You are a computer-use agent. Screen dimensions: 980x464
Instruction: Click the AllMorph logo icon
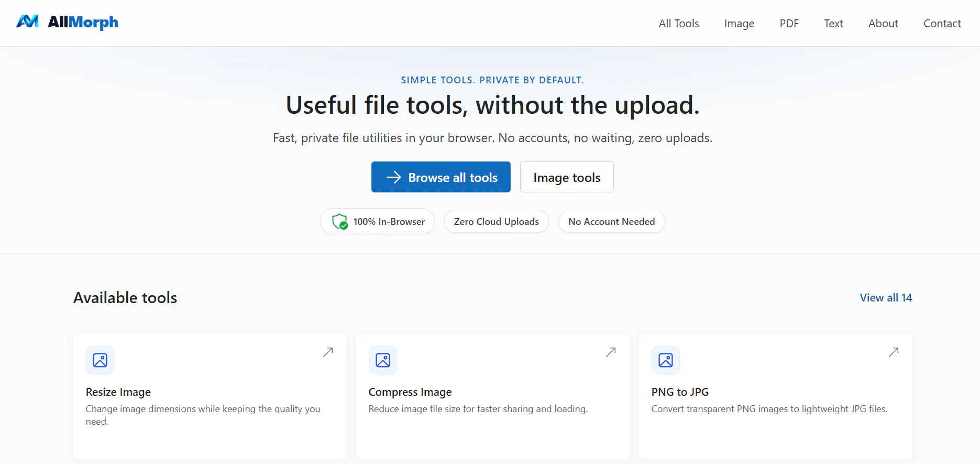pos(27,21)
